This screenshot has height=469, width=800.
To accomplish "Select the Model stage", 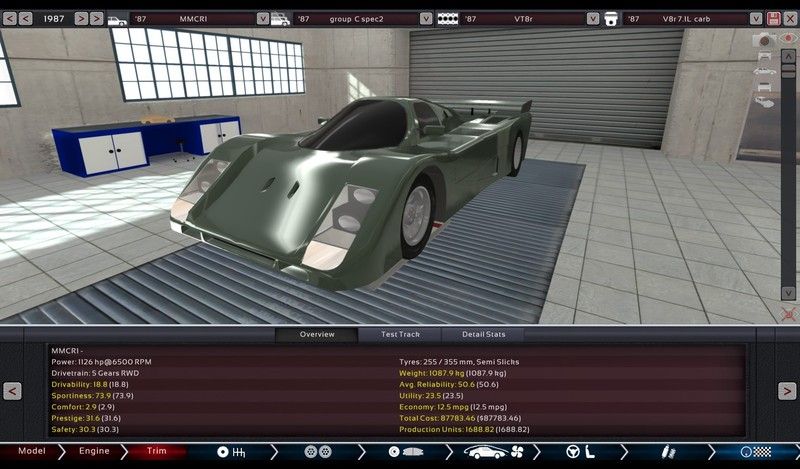I will tap(32, 451).
